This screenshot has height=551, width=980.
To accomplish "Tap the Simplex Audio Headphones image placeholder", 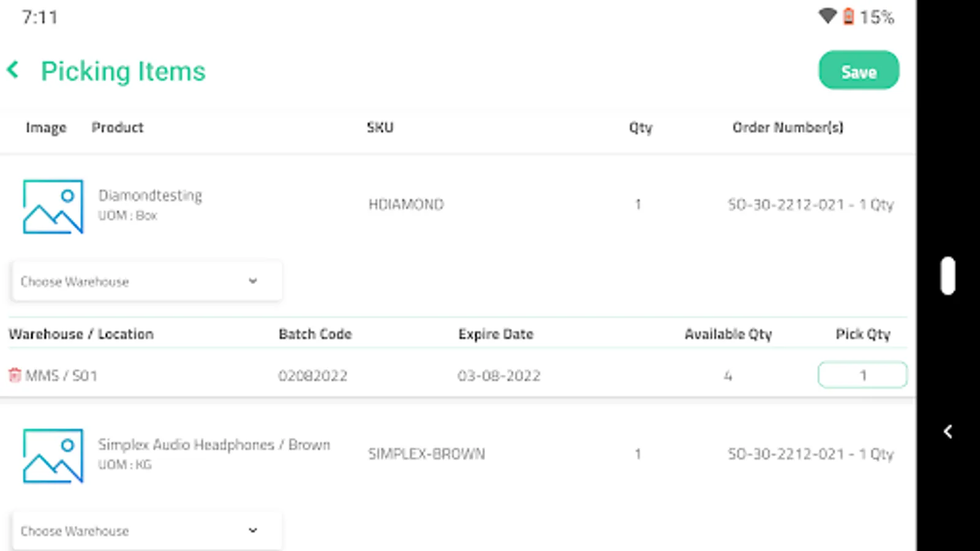I will [53, 455].
